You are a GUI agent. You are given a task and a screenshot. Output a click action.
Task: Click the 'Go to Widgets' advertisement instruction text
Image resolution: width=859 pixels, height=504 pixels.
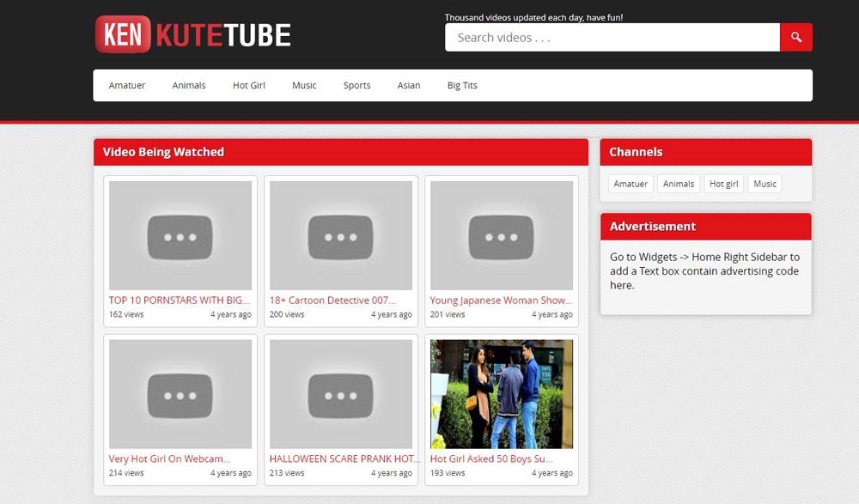point(704,270)
